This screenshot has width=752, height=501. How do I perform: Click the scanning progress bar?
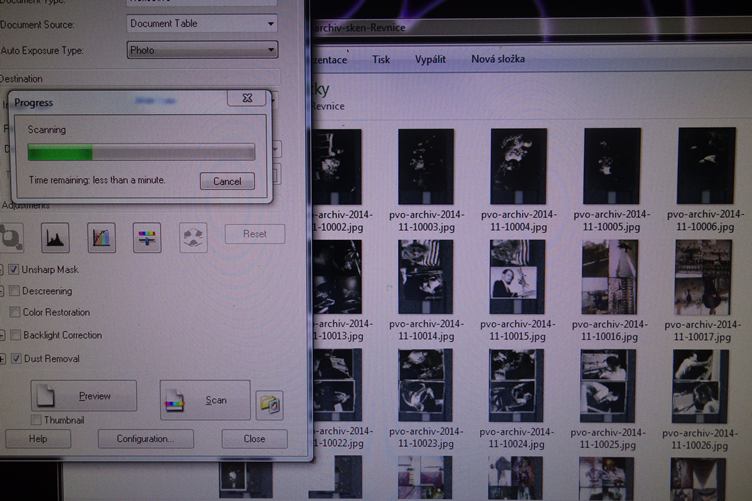point(141,152)
